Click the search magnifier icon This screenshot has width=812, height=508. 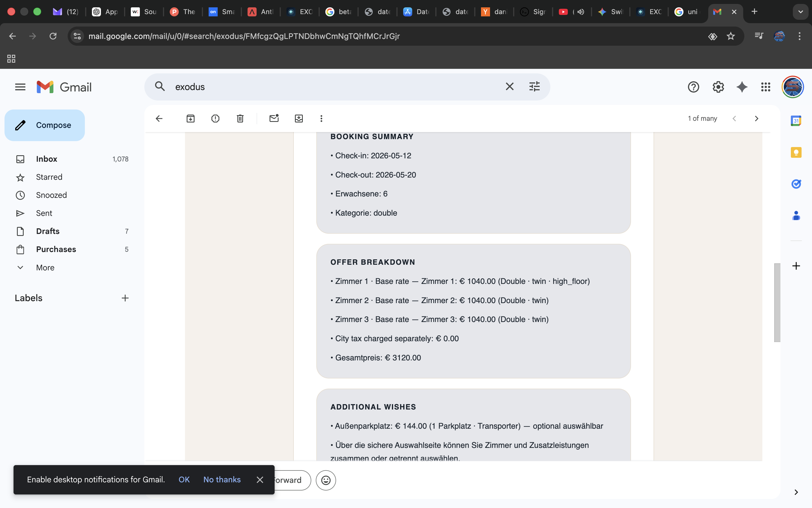160,87
